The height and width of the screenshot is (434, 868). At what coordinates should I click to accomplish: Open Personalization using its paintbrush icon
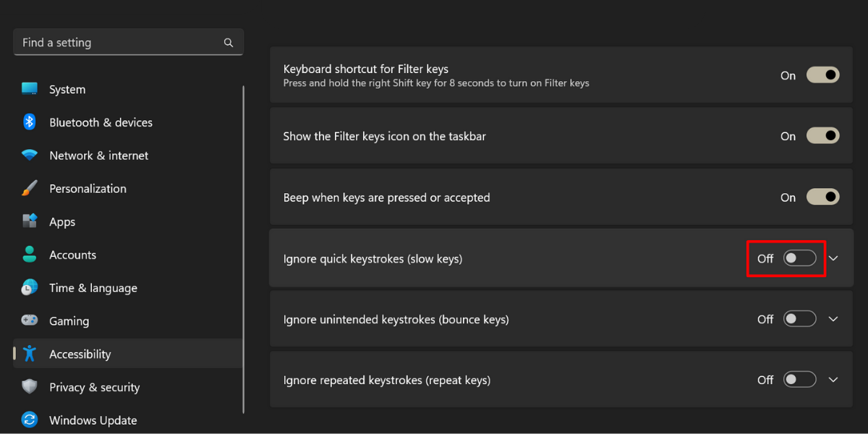click(x=30, y=188)
